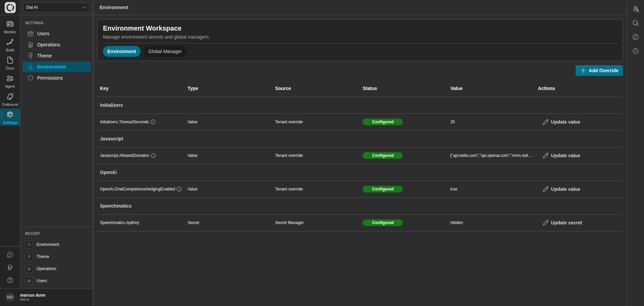Open the chat message icon in the bottom rail
This screenshot has height=306, width=644.
pyautogui.click(x=10, y=255)
